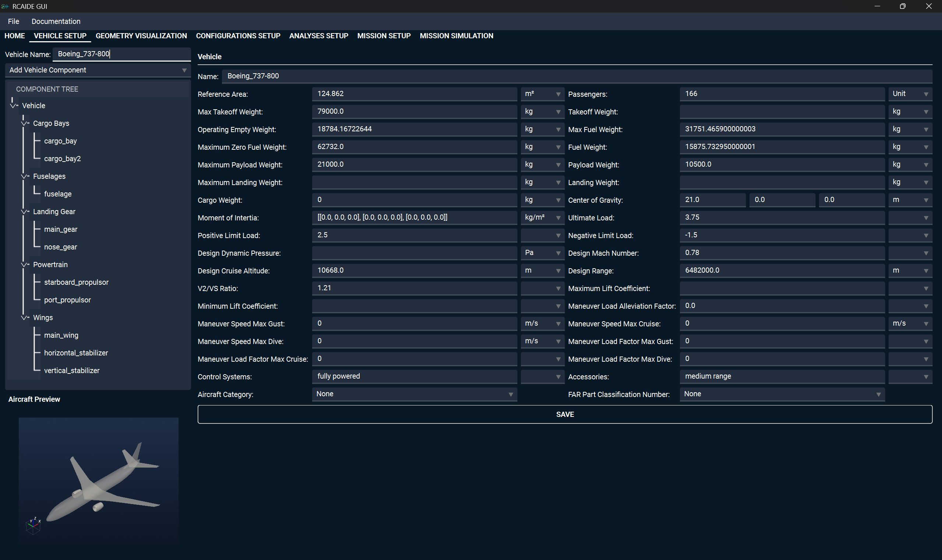This screenshot has width=942, height=560.
Task: Click the Maximum Payload Weight field
Action: [x=414, y=164]
